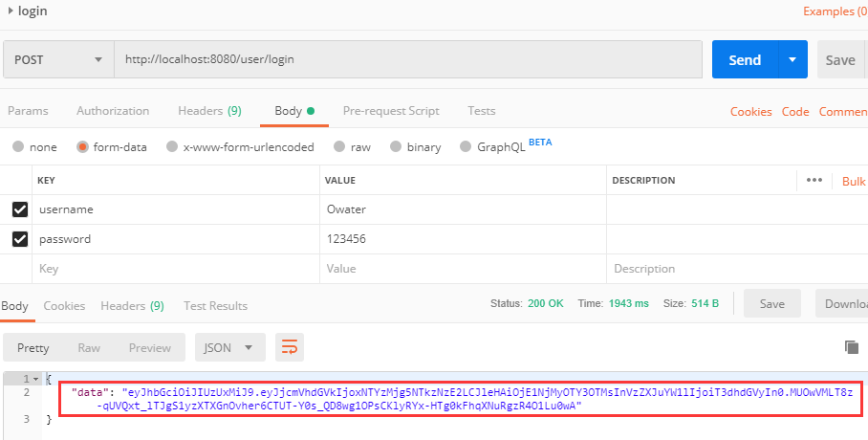Image resolution: width=868 pixels, height=440 pixels.
Task: Open the three-dots column options
Action: coord(814,180)
